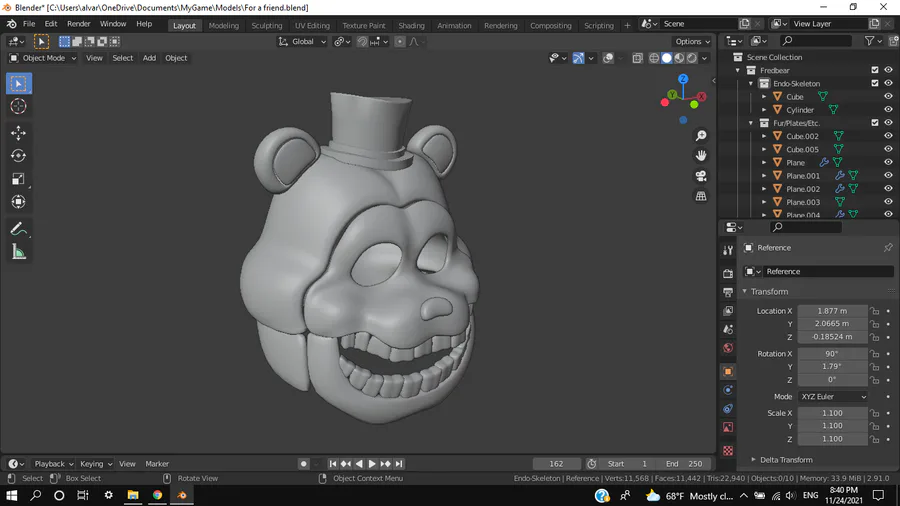Viewport: 900px width, 506px height.
Task: Click the Blender logo menu icon
Action: (x=11, y=24)
